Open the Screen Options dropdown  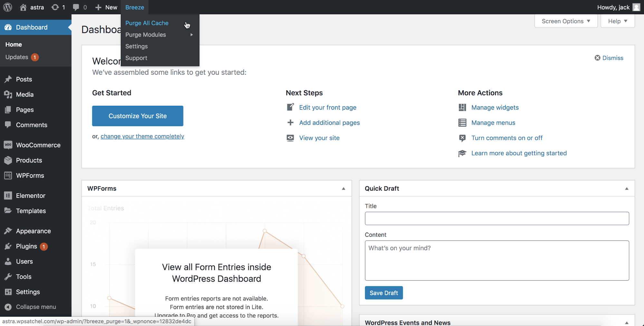(x=566, y=21)
